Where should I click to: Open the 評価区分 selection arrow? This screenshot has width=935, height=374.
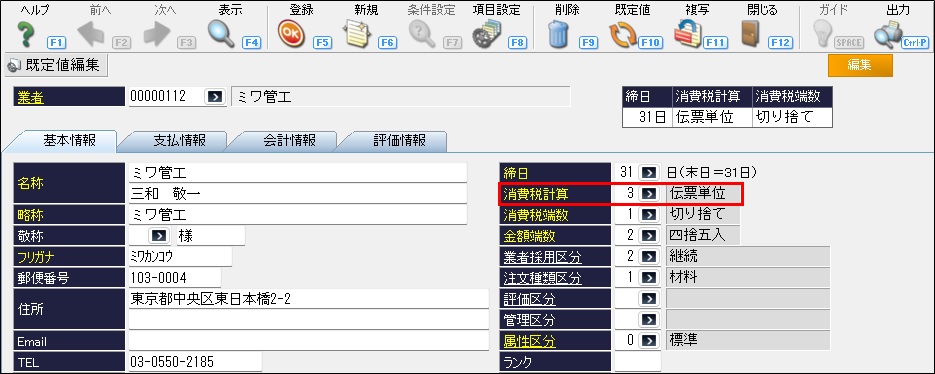coord(648,298)
